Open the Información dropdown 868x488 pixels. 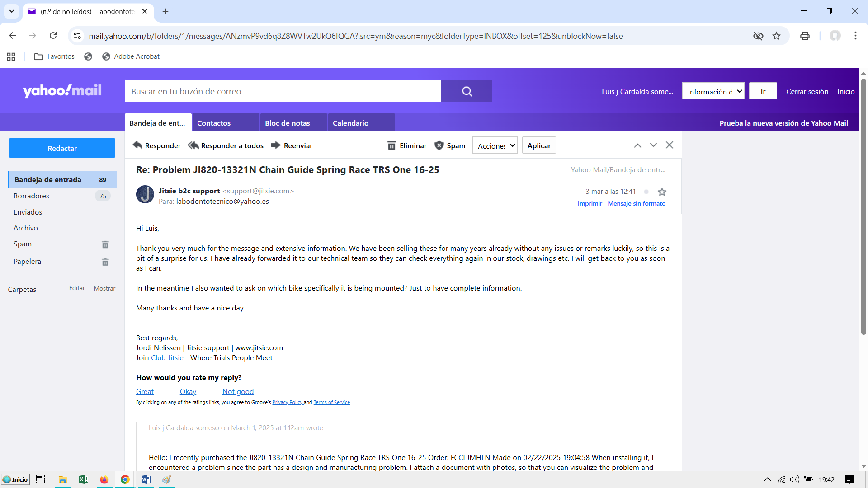point(713,91)
